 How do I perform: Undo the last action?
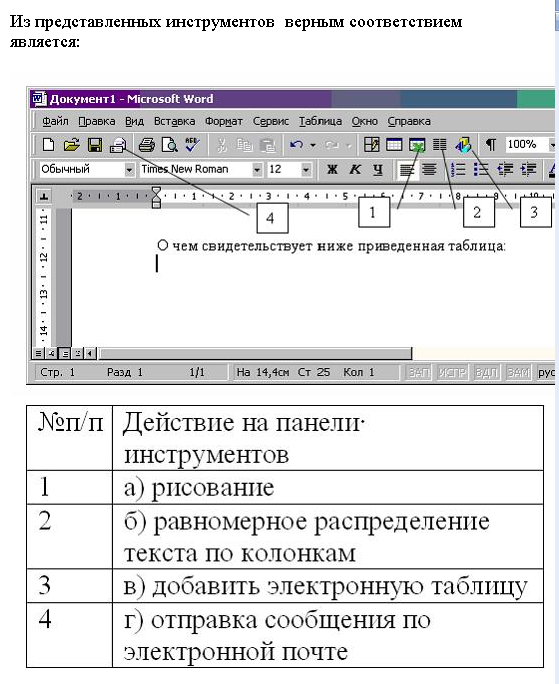point(297,144)
